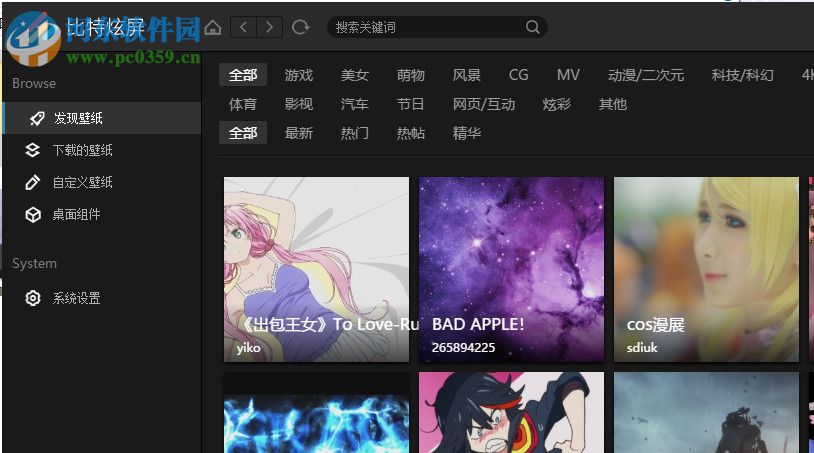Sort by 最新

point(299,133)
